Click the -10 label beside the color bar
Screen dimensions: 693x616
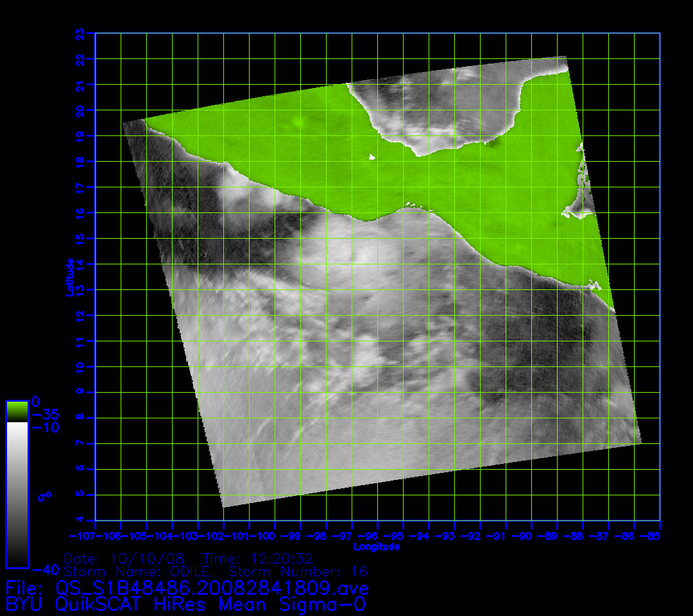45,427
